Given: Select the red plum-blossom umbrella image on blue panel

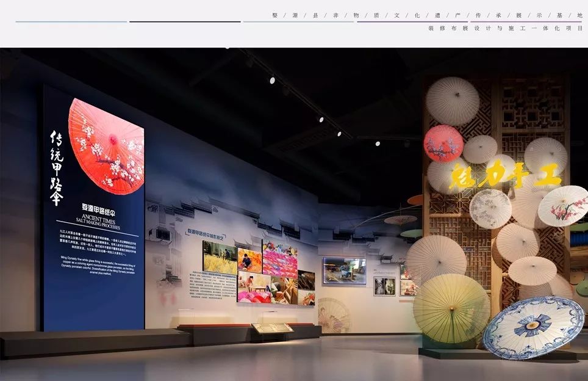Looking at the screenshot, I should (x=107, y=147).
